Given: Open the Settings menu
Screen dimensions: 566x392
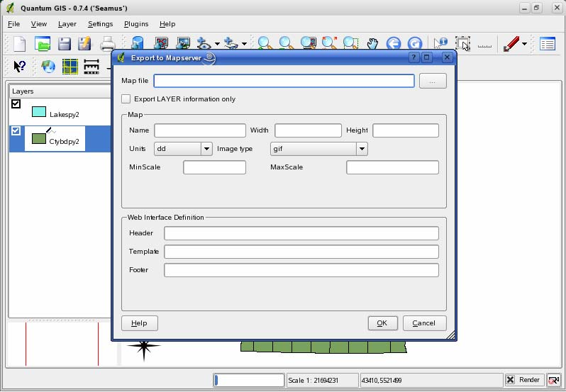Looking at the screenshot, I should [100, 24].
